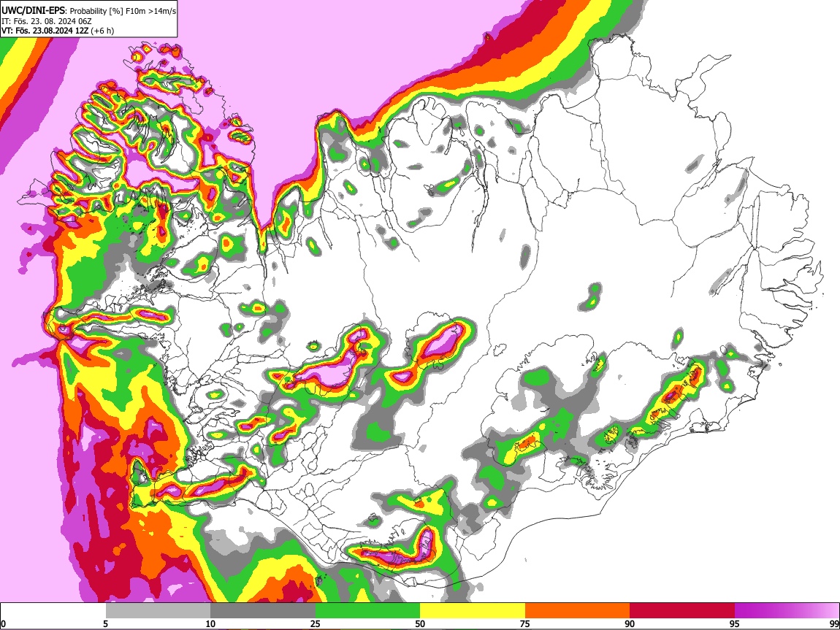Click the legend label '10'
Viewport: 840px width, 630px height.
(x=210, y=623)
